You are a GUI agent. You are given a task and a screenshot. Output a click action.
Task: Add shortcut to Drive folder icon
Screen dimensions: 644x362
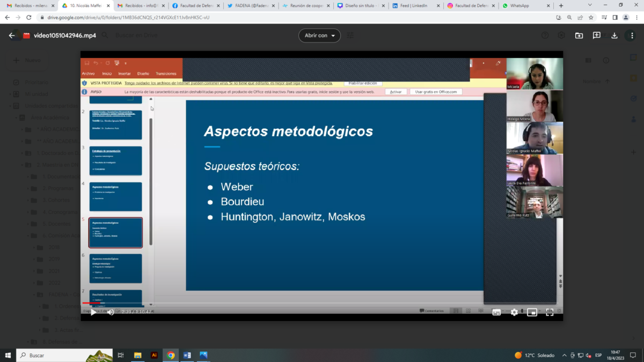point(579,35)
